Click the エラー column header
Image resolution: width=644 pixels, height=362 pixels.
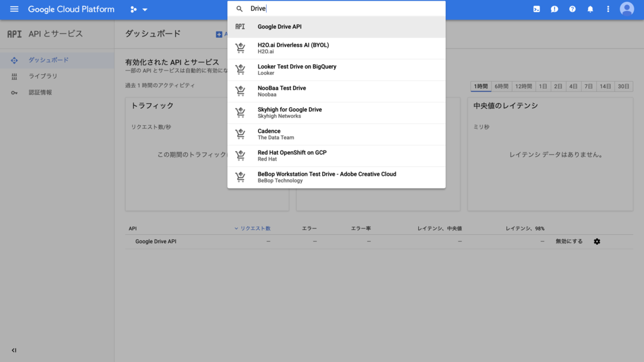pos(309,229)
